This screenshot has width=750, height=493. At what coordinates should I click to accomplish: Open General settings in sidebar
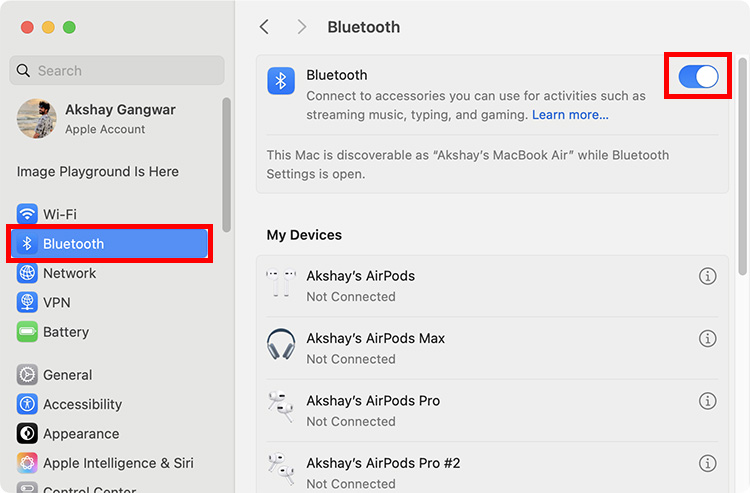[110, 375]
